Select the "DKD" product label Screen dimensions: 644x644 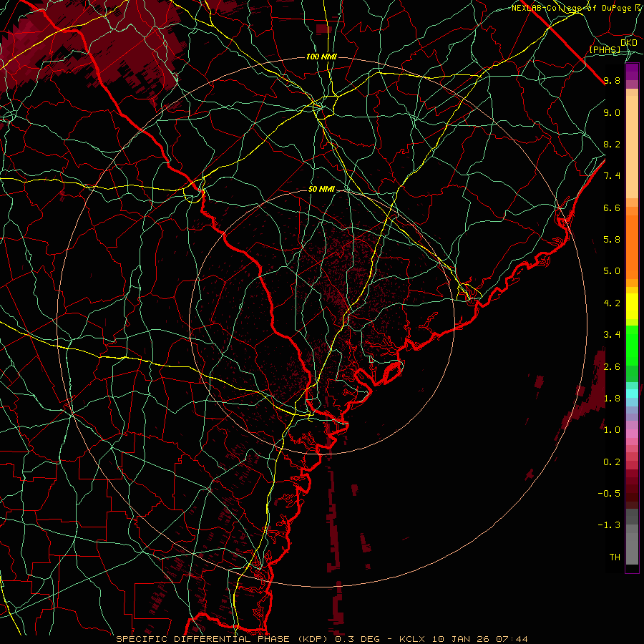(629, 42)
